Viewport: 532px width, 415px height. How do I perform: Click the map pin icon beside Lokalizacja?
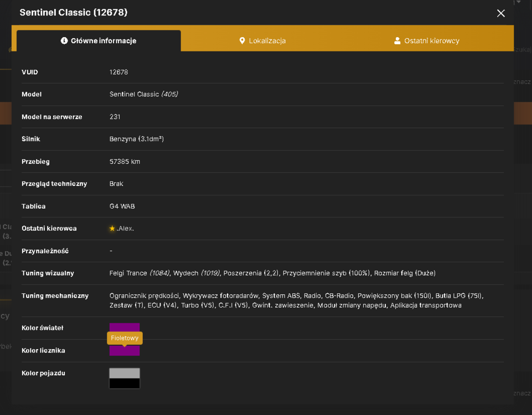click(242, 41)
